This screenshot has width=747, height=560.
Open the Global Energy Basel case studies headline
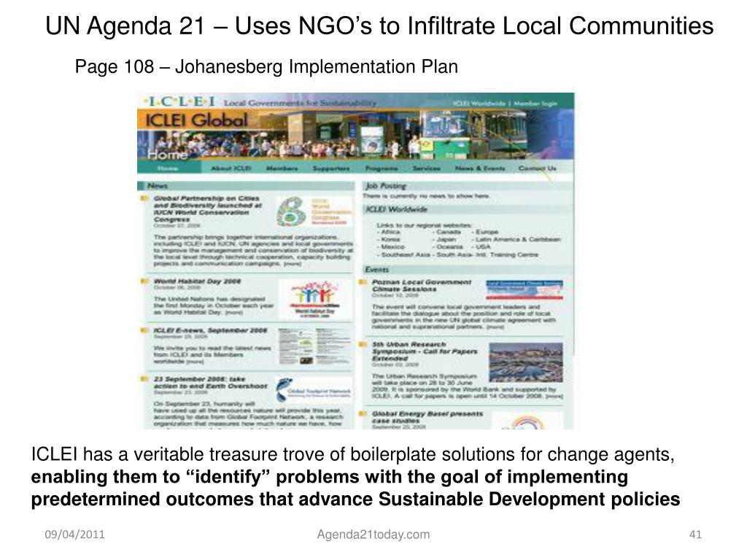427,417
